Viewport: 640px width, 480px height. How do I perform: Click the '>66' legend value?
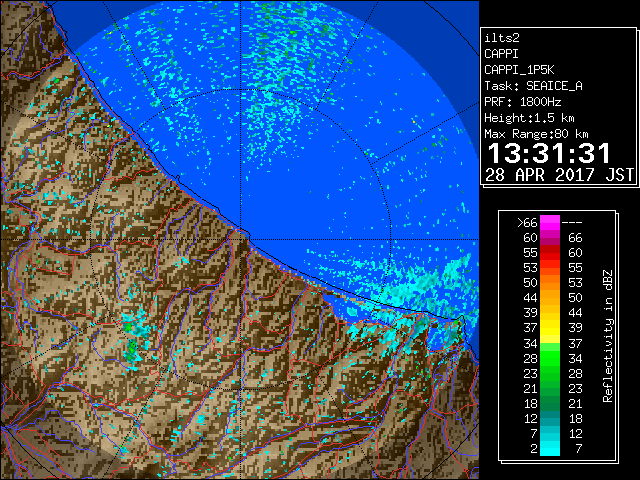tap(527, 223)
